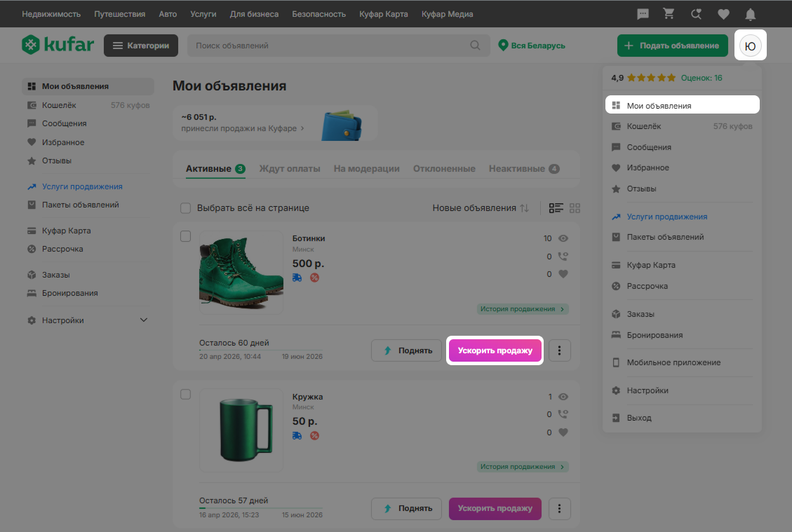Click Поднять button for Ботинки

point(407,350)
